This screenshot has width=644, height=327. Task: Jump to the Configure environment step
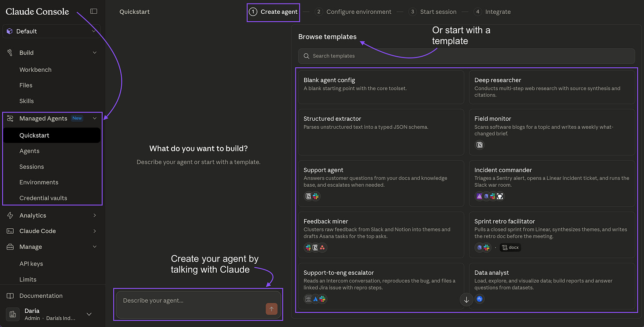tap(353, 12)
